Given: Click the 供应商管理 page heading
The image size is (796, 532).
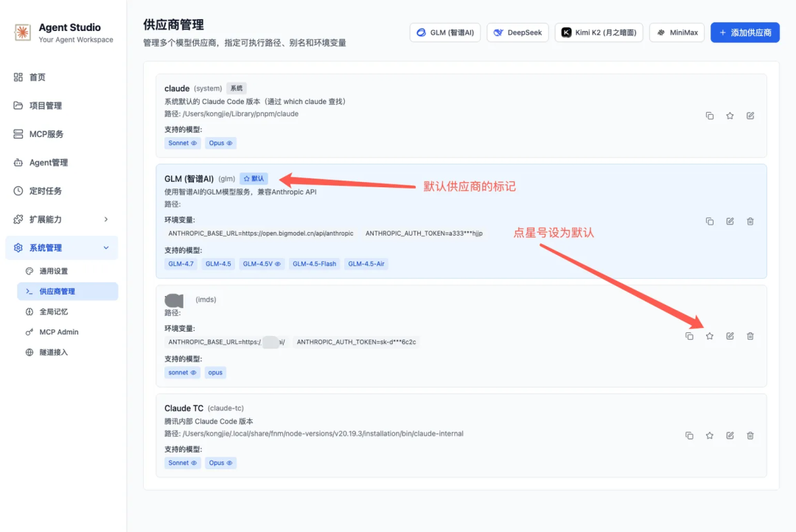Looking at the screenshot, I should point(174,24).
